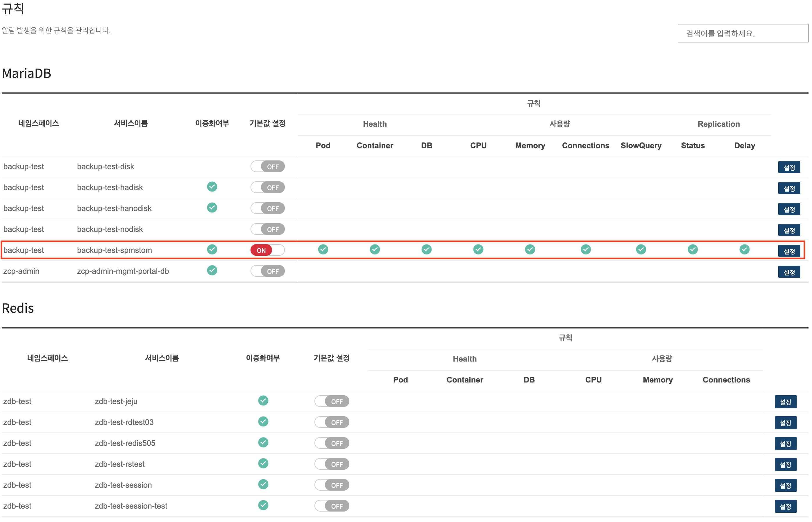Click redundancy check icon for zdb-test-jeju
The image size is (812, 522).
(x=263, y=401)
